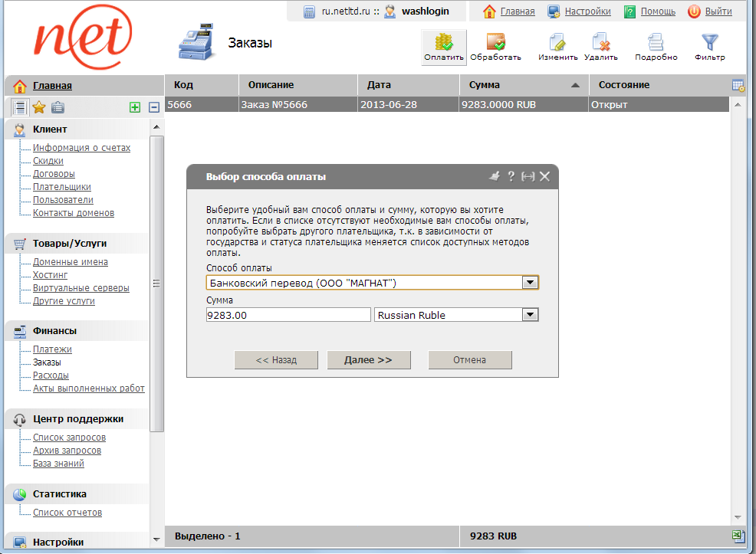The width and height of the screenshot is (756, 554).
Task: Click the help question mark in dialog
Action: coord(511,176)
